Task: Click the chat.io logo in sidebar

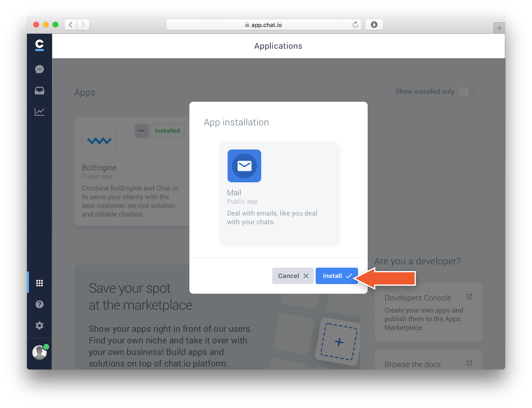Action: tap(39, 45)
